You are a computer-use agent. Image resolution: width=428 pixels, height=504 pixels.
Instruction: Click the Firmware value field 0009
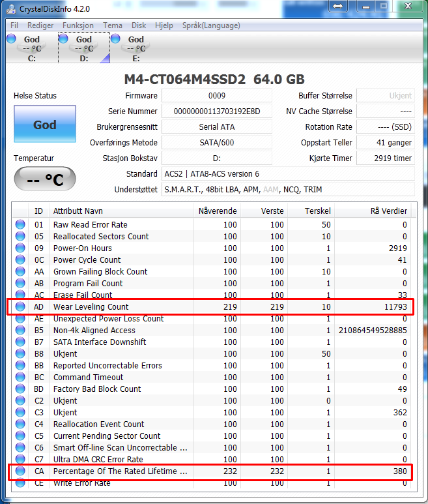[x=217, y=96]
